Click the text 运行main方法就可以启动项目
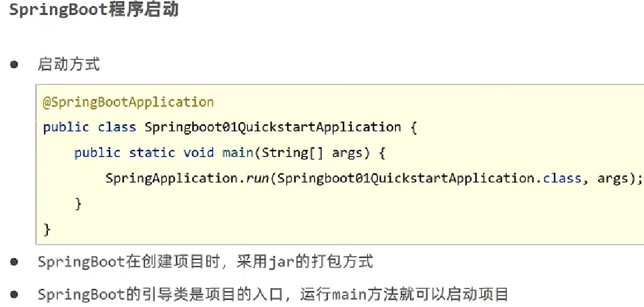This screenshot has height=307, width=644. point(404,294)
